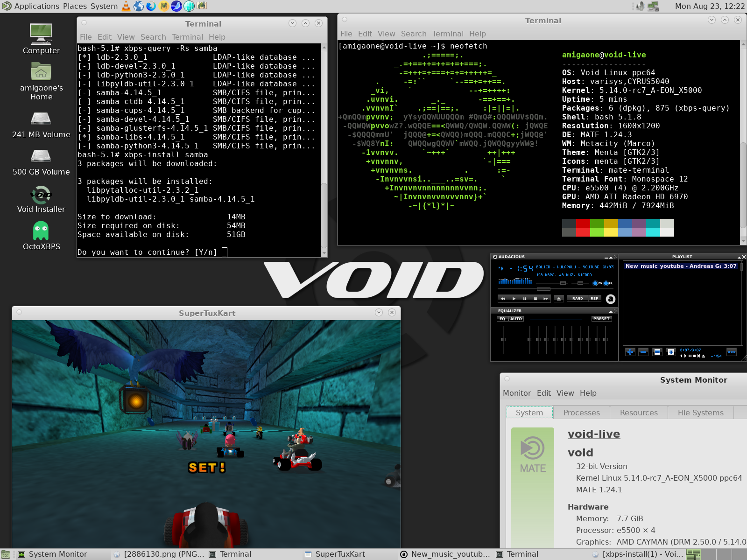Click the volume speaker icon in the tray

[x=640, y=6]
